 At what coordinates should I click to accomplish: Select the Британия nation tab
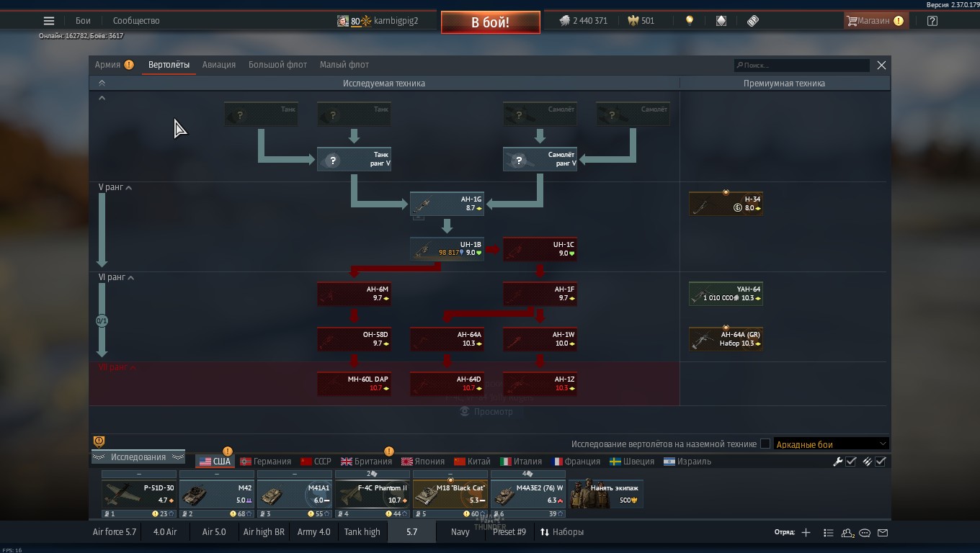pyautogui.click(x=367, y=462)
